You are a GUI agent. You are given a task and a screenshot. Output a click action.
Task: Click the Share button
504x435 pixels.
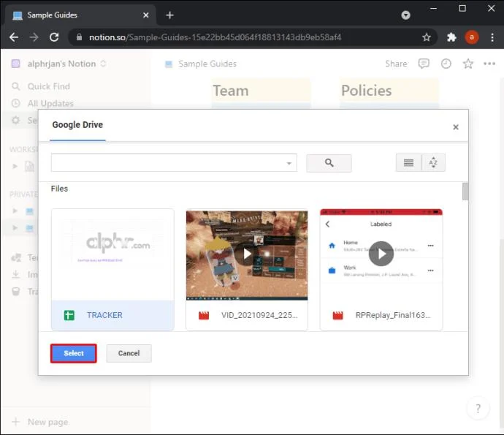pyautogui.click(x=396, y=64)
